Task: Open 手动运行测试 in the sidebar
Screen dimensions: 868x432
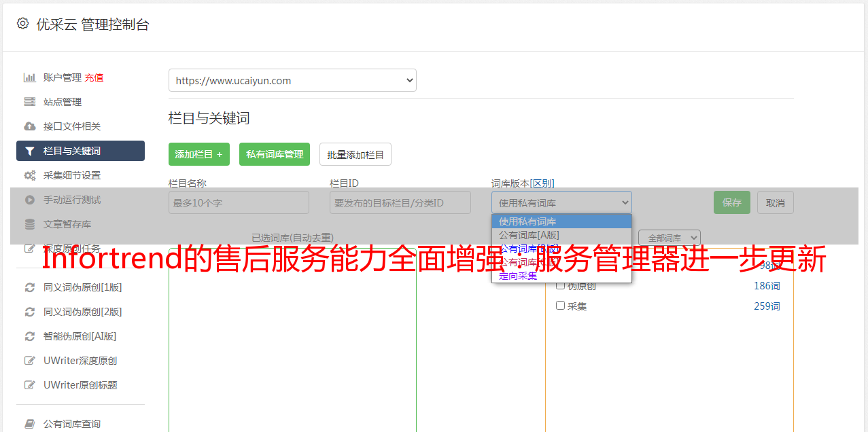Action: (72, 200)
